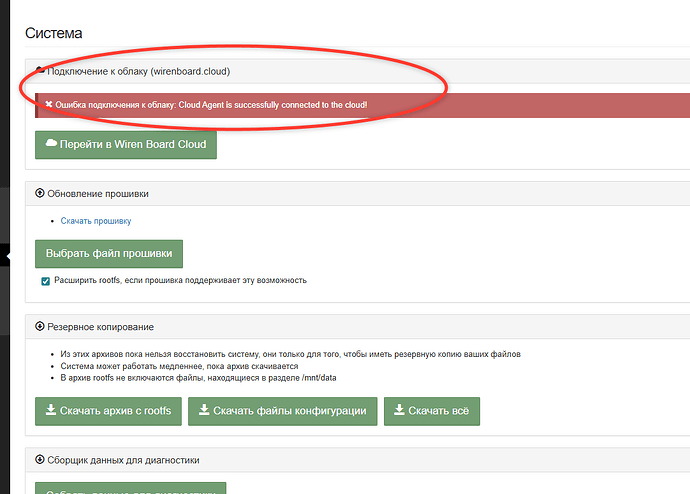Click the Обновление прошивки section title
The image size is (690, 494).
(x=98, y=194)
